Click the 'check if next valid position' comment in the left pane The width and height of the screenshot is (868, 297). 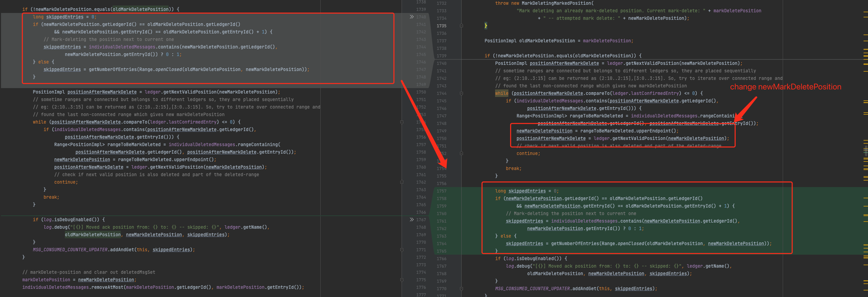coord(157,174)
